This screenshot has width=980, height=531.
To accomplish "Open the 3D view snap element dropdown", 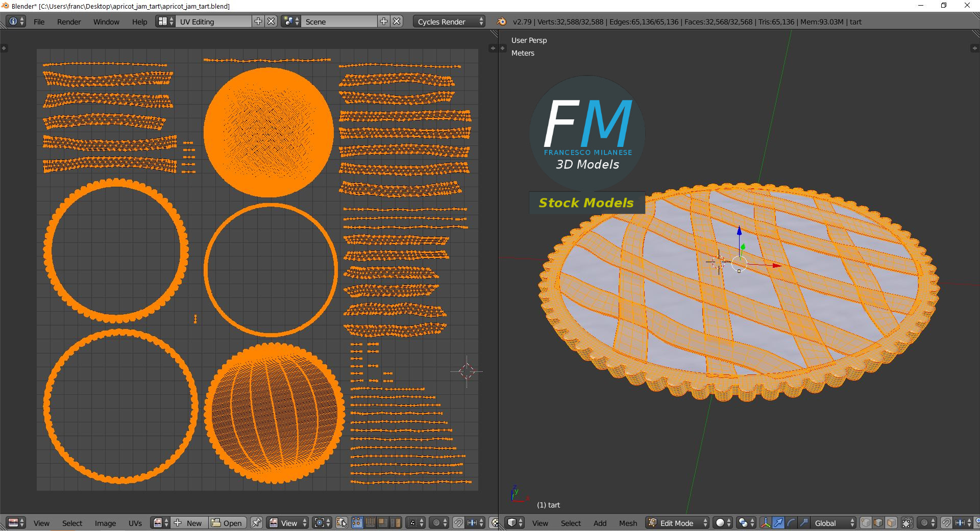I will point(963,523).
